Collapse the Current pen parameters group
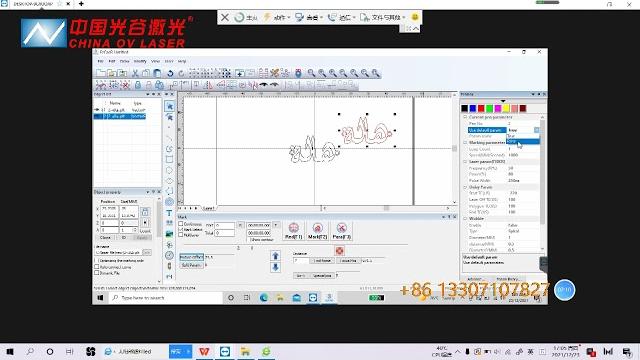This screenshot has height=360, width=640. click(x=465, y=117)
